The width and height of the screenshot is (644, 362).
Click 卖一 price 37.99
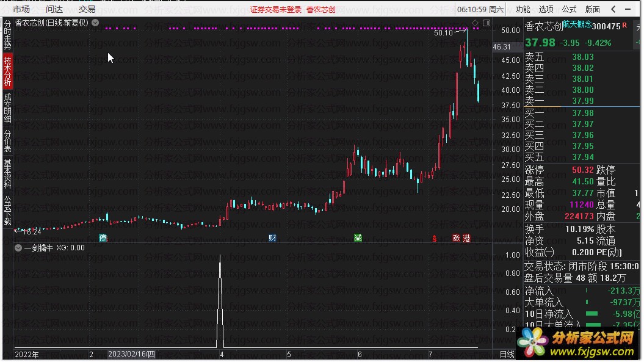(x=583, y=101)
